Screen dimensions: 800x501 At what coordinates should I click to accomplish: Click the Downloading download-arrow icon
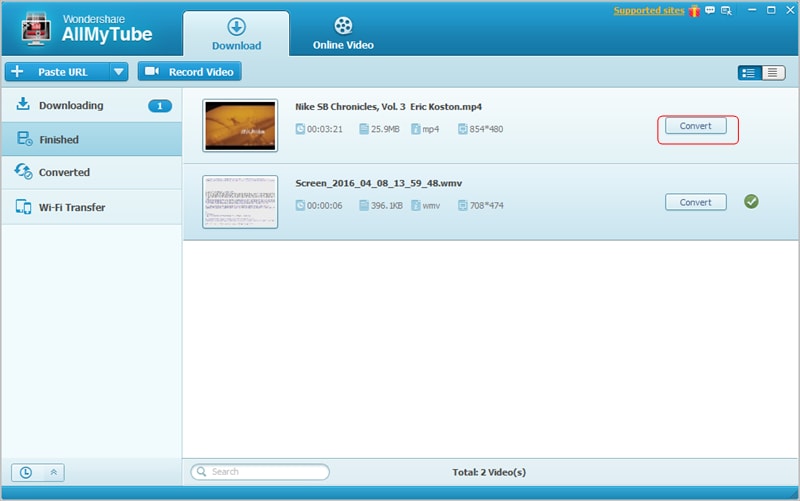pyautogui.click(x=23, y=104)
